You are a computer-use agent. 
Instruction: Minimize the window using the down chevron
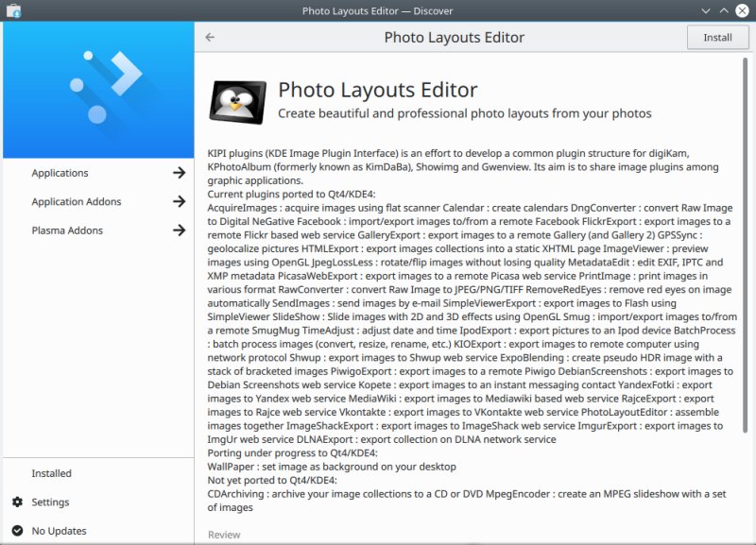tap(705, 10)
